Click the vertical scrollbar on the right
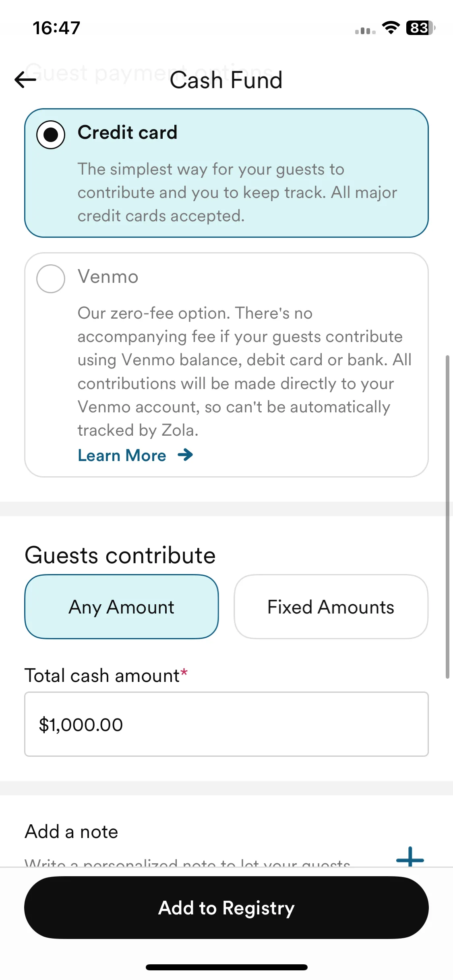453x980 pixels. pyautogui.click(x=447, y=517)
